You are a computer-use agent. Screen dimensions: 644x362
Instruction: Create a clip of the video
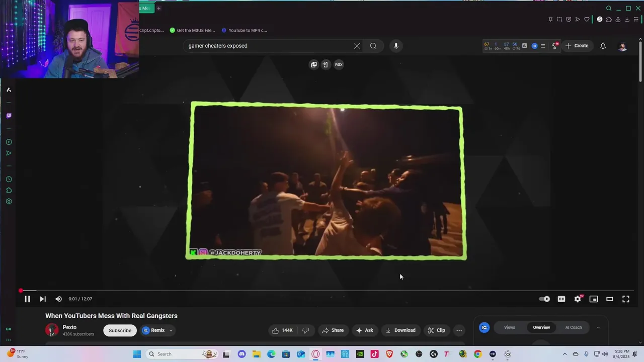(x=436, y=330)
